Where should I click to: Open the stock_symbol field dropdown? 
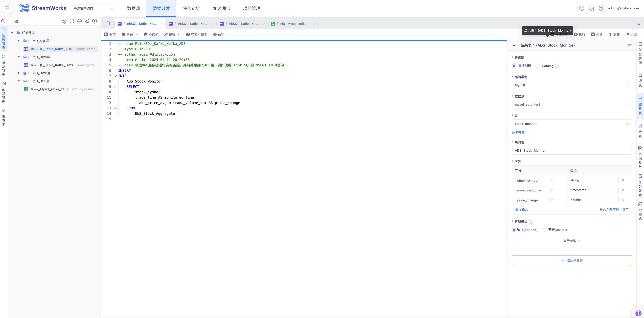coord(535,180)
